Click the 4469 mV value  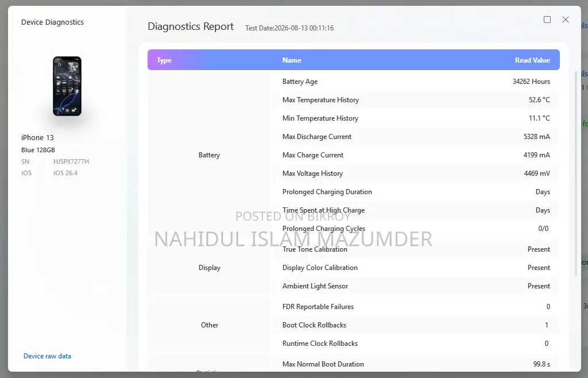pyautogui.click(x=537, y=173)
